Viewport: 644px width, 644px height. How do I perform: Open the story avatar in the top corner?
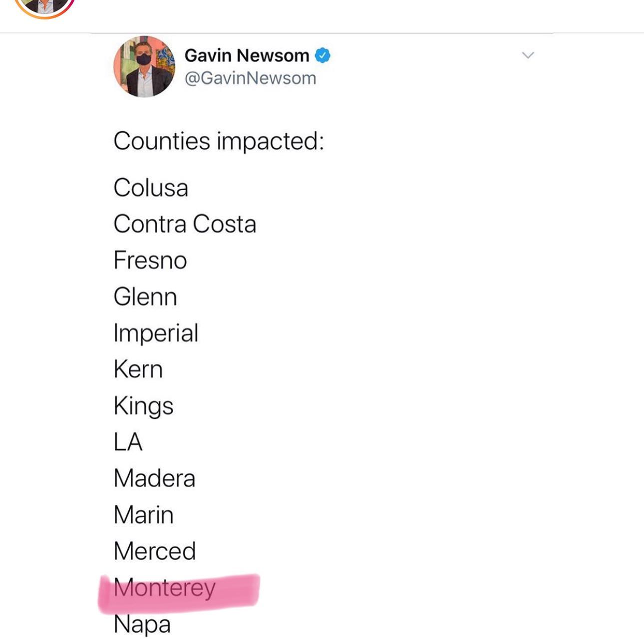(44, 6)
